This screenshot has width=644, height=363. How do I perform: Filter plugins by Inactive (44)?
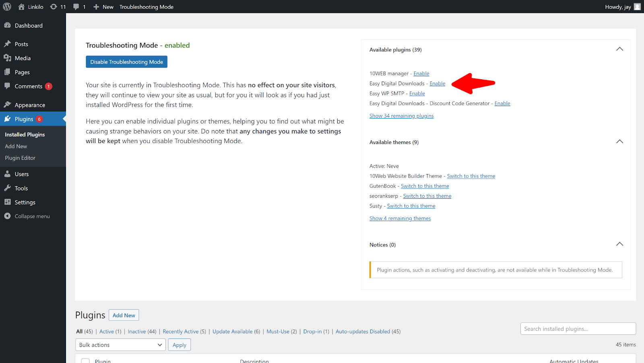[x=142, y=332]
